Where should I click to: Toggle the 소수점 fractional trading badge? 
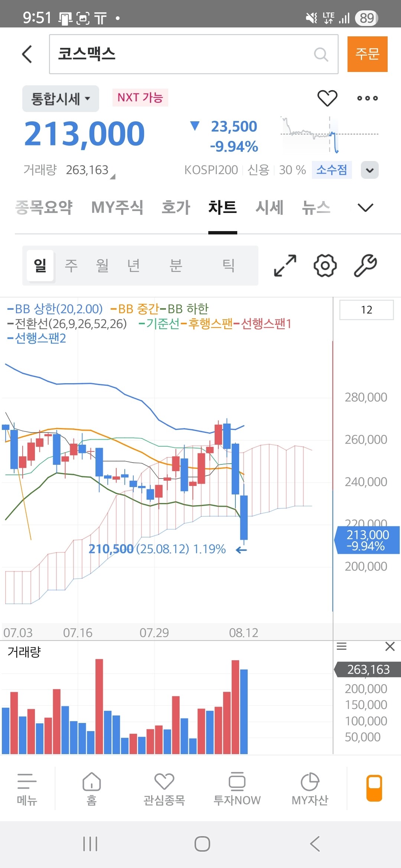[332, 170]
